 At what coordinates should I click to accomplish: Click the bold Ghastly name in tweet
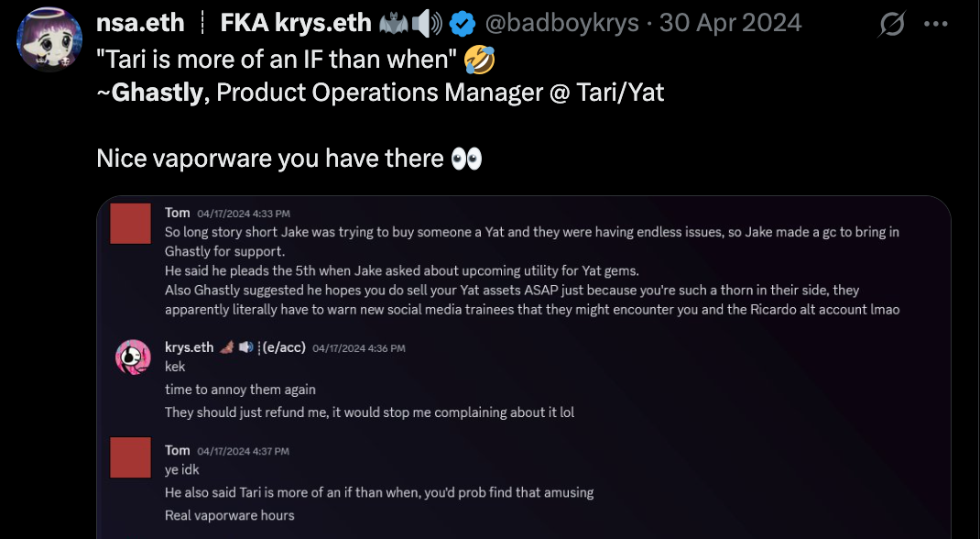click(157, 93)
